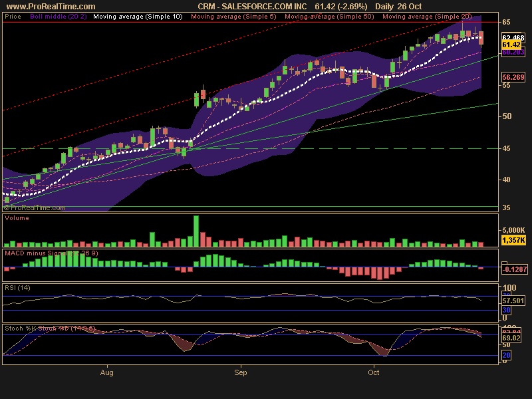Select the Boll middle (20 2) legend
Image resolution: width=532 pixels, height=399 pixels.
tap(59, 17)
